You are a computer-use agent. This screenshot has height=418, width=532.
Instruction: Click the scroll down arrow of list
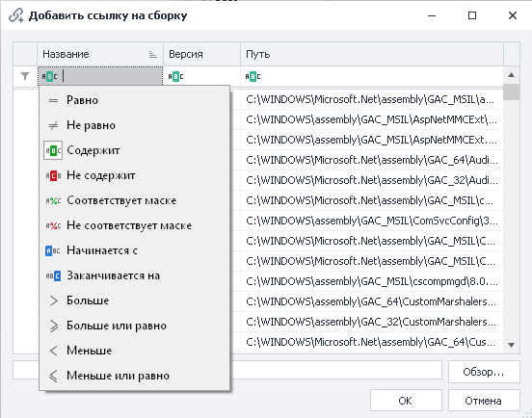(x=512, y=345)
